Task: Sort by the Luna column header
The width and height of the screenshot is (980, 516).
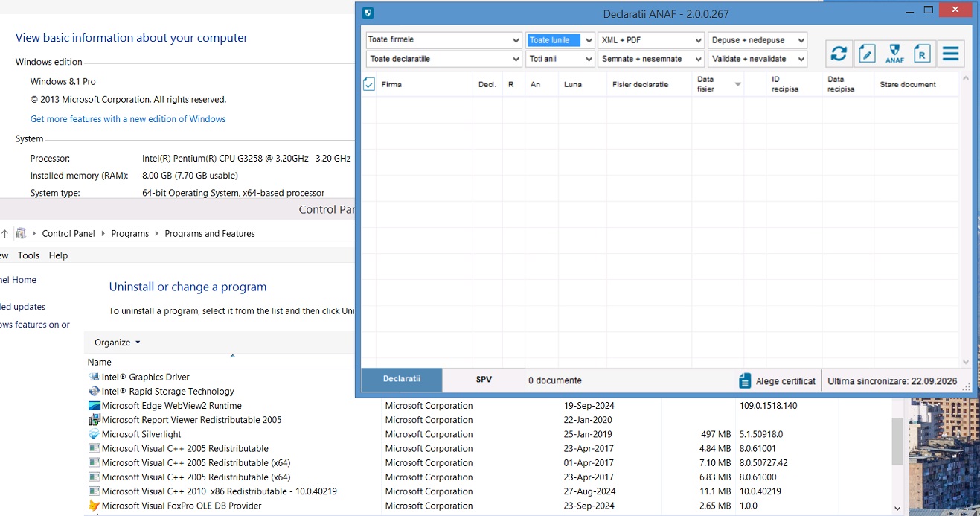Action: 583,84
